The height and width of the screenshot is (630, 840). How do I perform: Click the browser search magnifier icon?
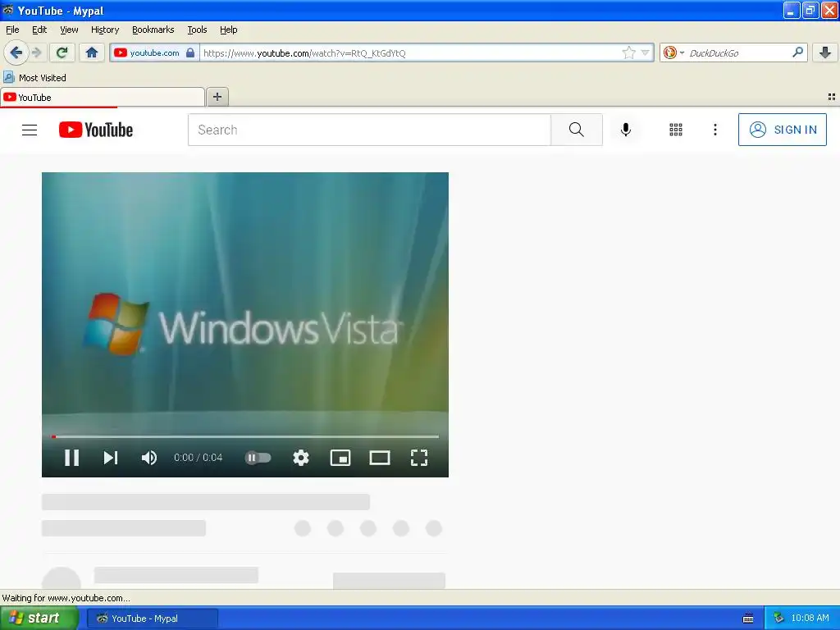pyautogui.click(x=797, y=52)
